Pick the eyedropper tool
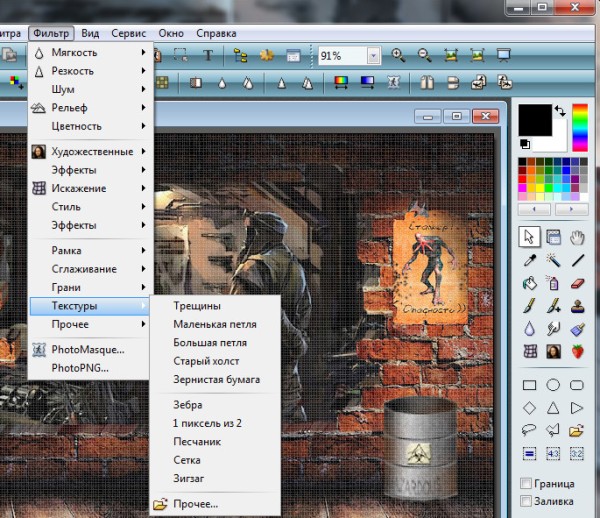600x518 pixels. point(529,260)
